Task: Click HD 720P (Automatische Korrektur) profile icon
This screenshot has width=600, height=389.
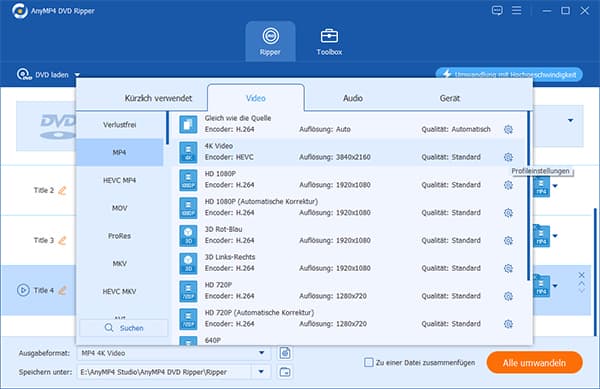Action: [x=188, y=319]
